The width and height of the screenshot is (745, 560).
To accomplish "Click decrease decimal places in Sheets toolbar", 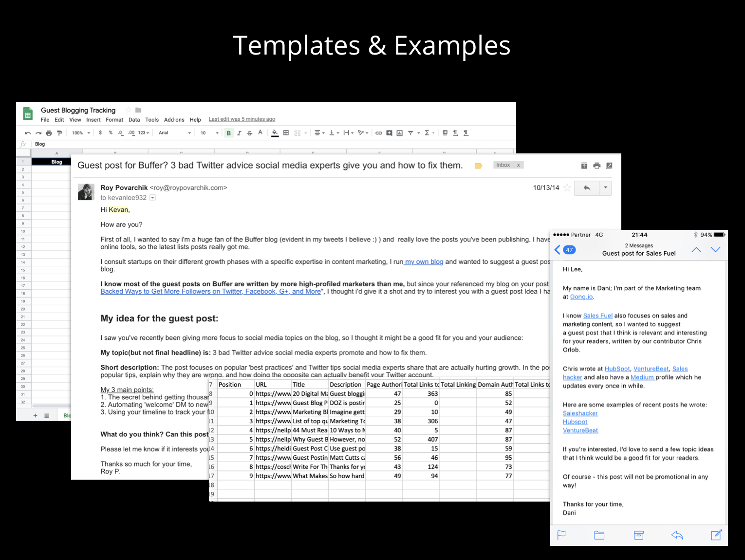I will (121, 132).
